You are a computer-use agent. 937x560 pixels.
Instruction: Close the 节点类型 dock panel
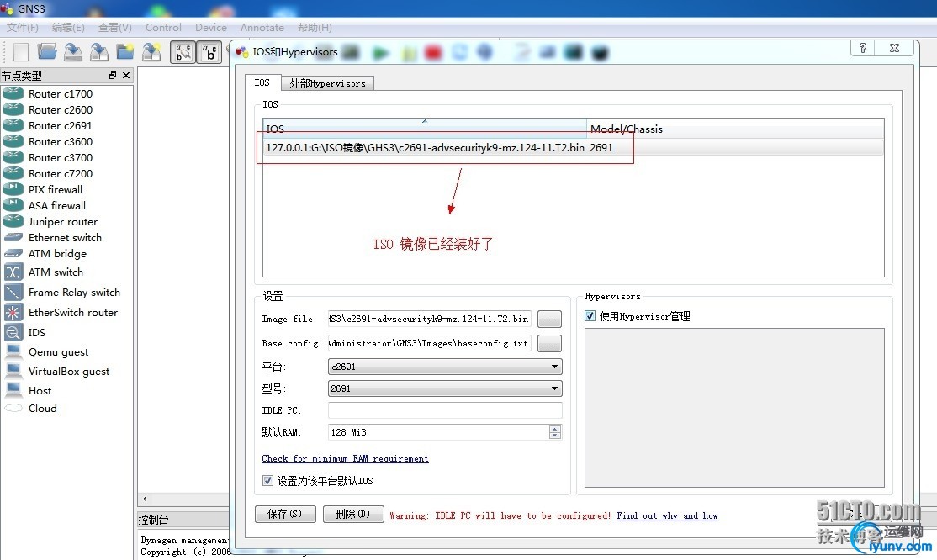coord(126,76)
